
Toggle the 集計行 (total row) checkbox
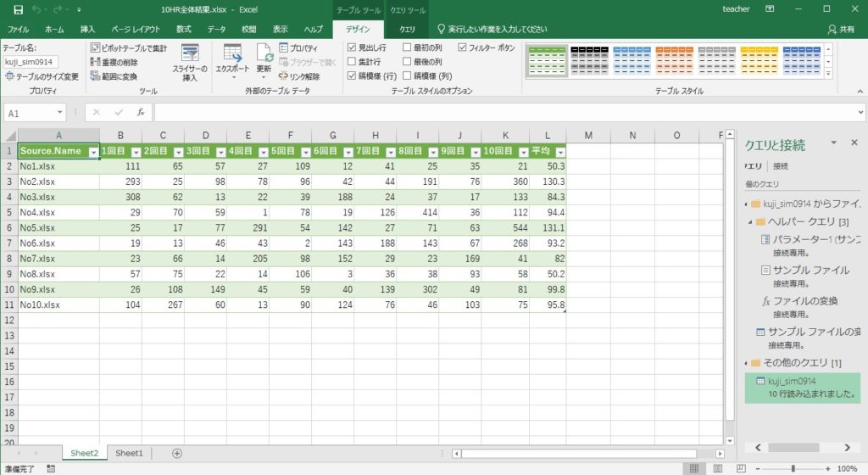tap(352, 61)
